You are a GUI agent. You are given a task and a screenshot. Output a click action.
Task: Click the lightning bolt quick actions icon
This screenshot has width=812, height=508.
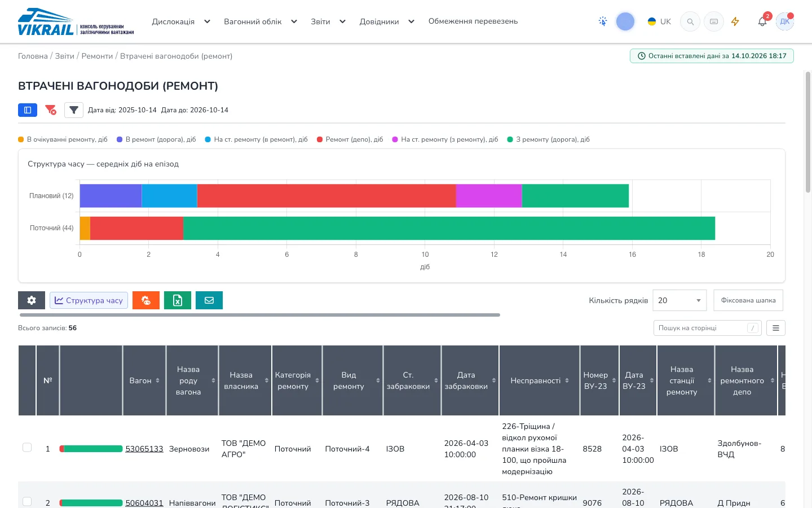pos(735,21)
